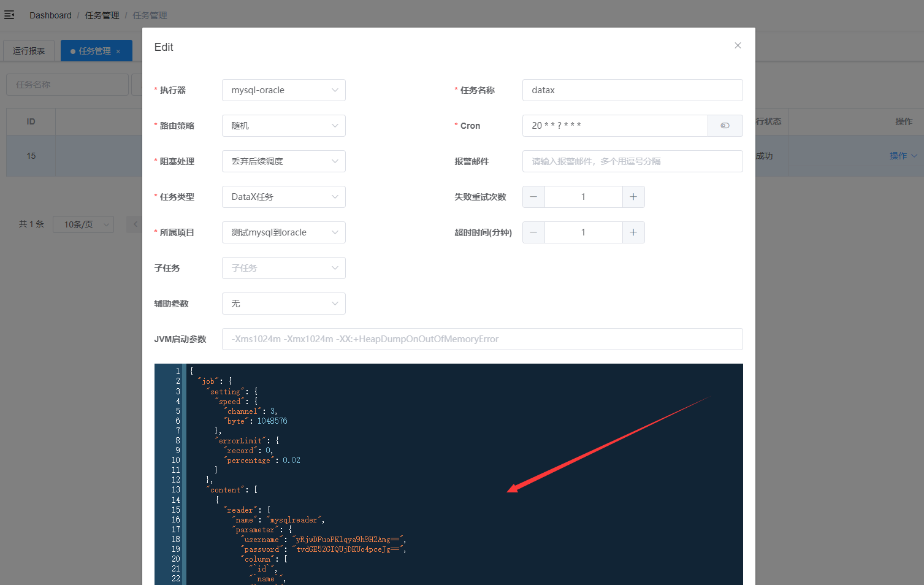The height and width of the screenshot is (585, 924).
Task: Click plus to increase 超时时间
Action: point(633,232)
